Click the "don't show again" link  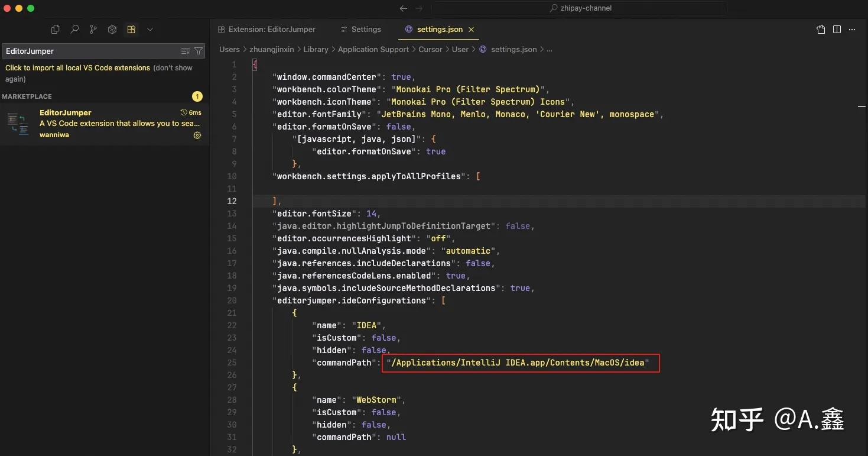coord(99,73)
